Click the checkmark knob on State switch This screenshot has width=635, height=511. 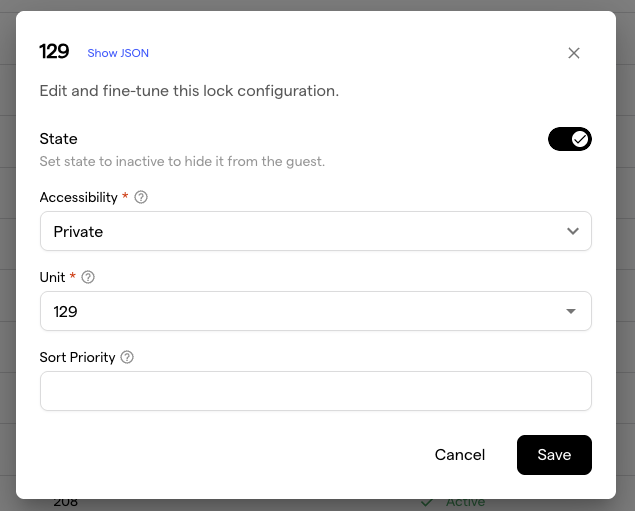tap(580, 139)
